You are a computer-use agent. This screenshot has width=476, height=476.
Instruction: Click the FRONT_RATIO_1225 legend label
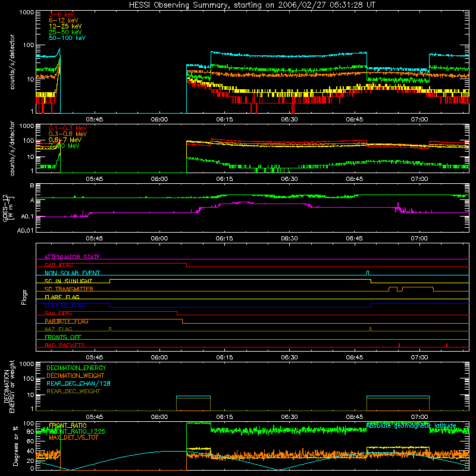click(x=77, y=431)
